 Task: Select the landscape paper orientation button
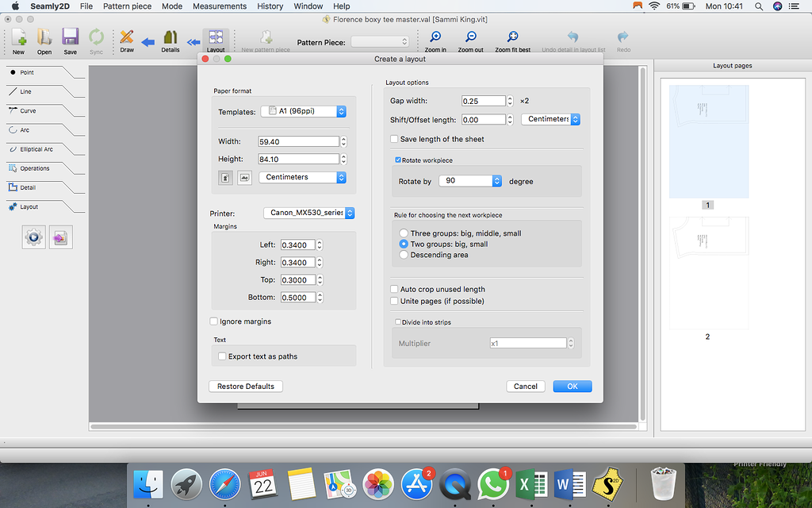pos(244,178)
